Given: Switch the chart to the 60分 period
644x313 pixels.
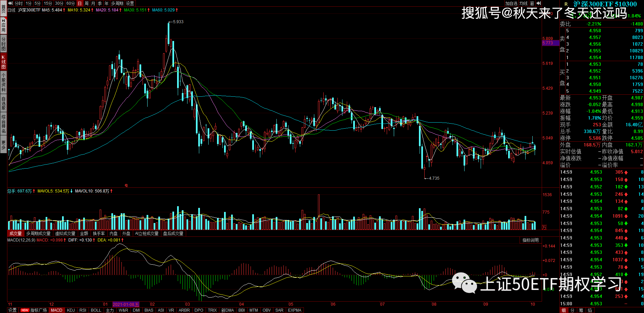Looking at the screenshot, I should tap(70, 3).
